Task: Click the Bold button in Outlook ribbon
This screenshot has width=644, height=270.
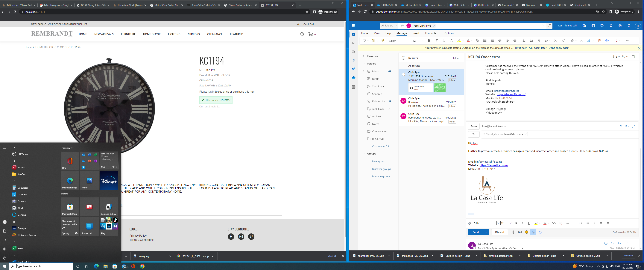Action: point(429,41)
